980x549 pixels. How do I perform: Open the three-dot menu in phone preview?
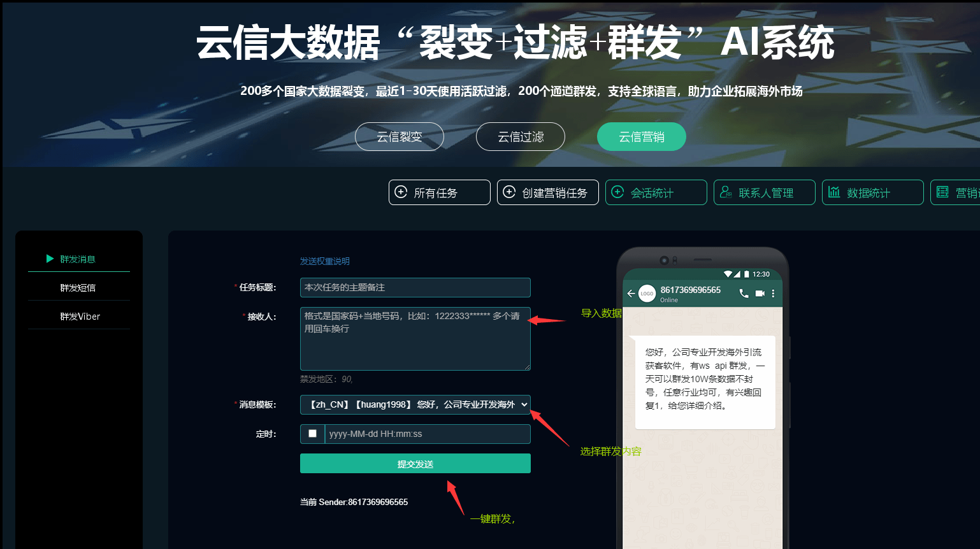pyautogui.click(x=773, y=294)
